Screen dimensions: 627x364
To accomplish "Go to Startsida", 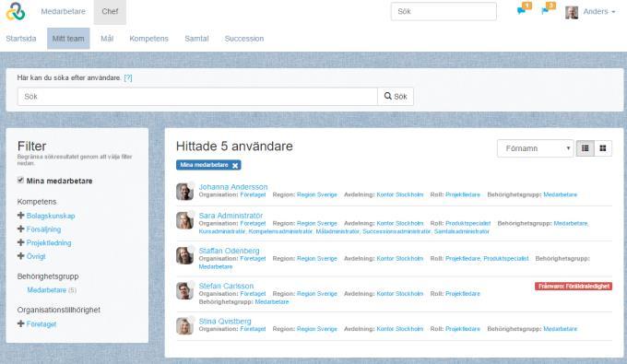I will coord(21,39).
